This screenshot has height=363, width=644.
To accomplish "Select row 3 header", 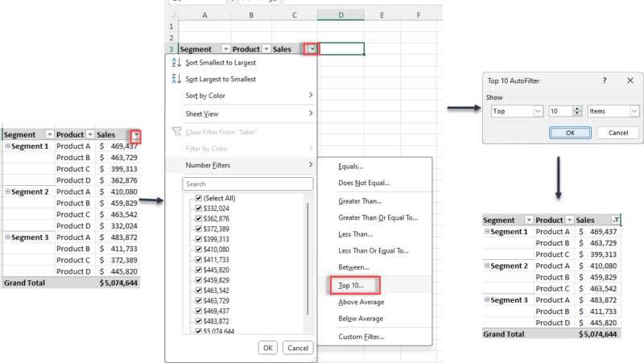I will (171, 49).
